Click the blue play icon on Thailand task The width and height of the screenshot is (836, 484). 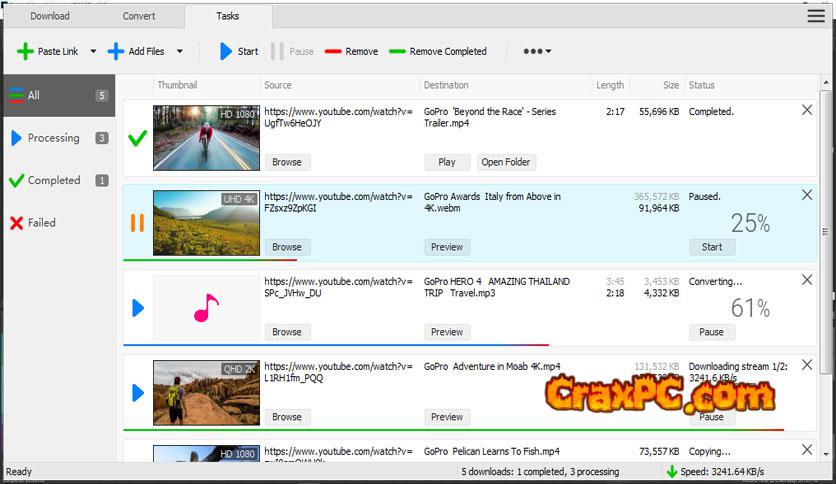coord(138,308)
